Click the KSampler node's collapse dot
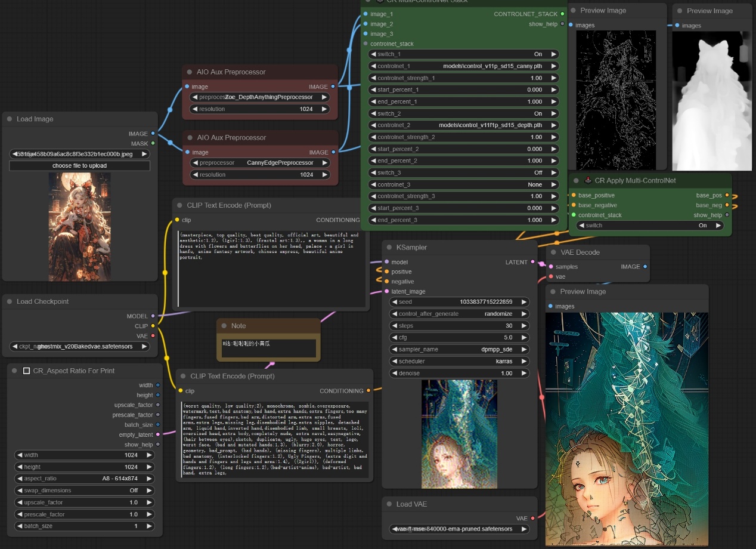This screenshot has width=756, height=549. (389, 247)
